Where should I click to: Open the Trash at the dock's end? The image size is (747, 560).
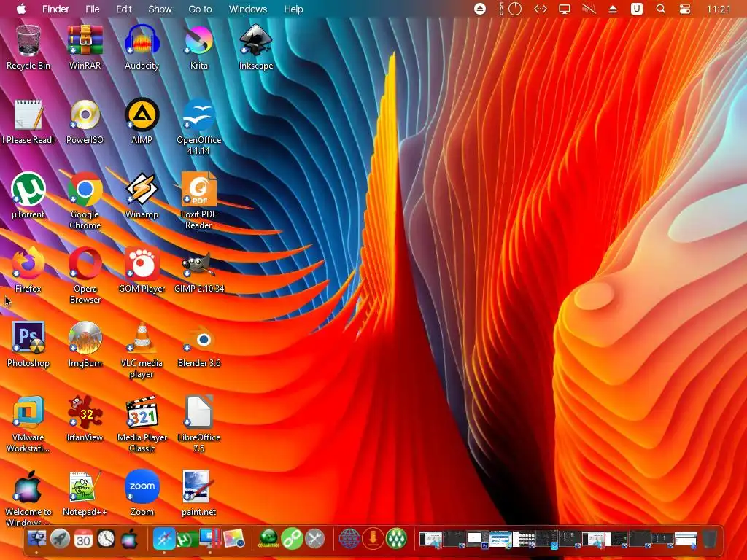[710, 539]
